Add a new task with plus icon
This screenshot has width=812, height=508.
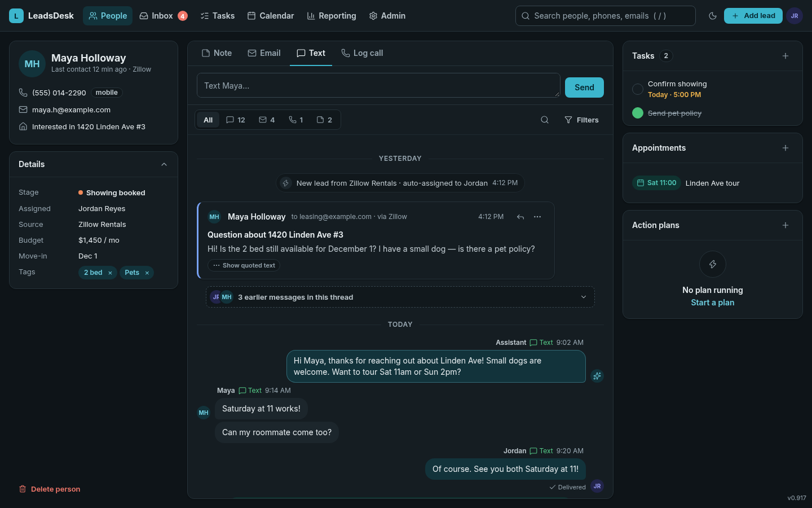pos(785,56)
